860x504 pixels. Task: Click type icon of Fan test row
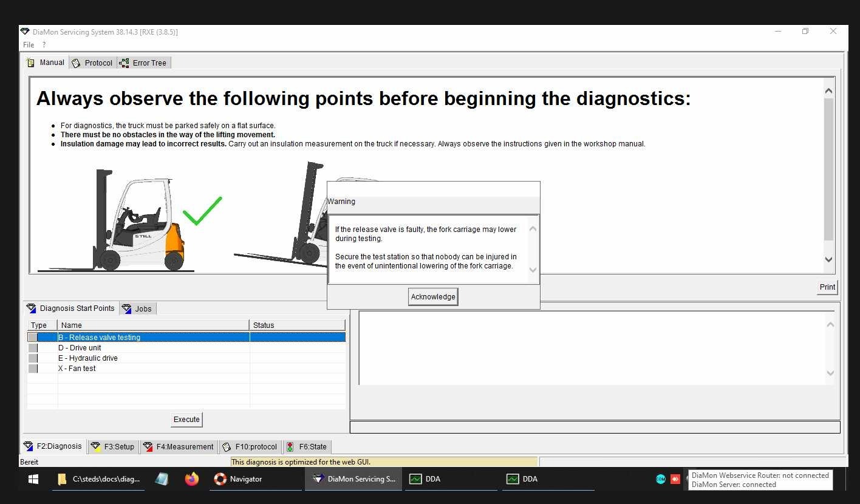[x=33, y=369]
